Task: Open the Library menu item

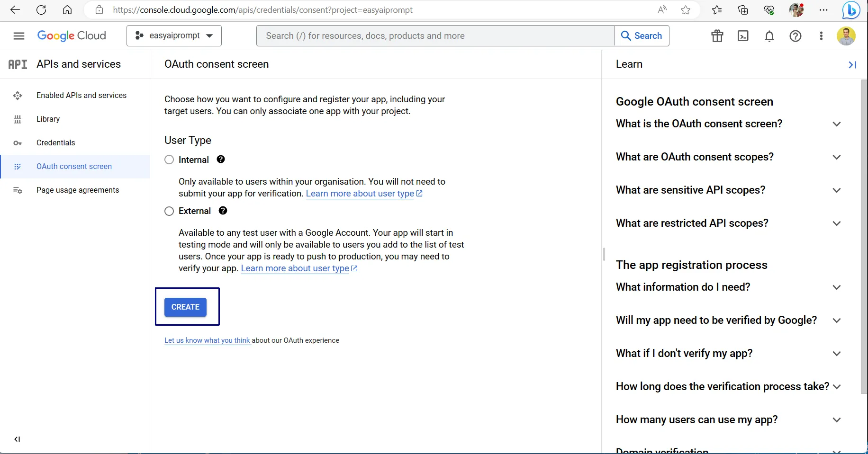Action: 75,119
